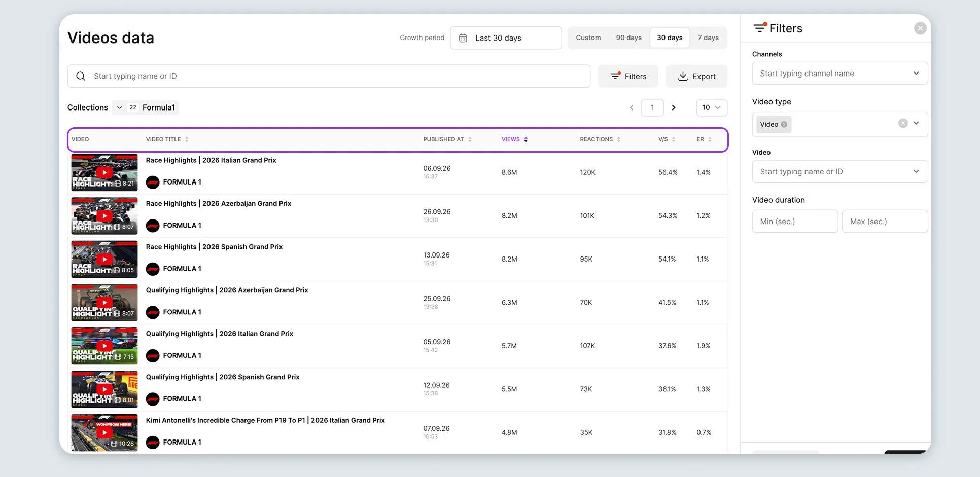Click Formula 1 logo on Azerbaijan race row
The width and height of the screenshot is (980, 477).
[x=153, y=226]
